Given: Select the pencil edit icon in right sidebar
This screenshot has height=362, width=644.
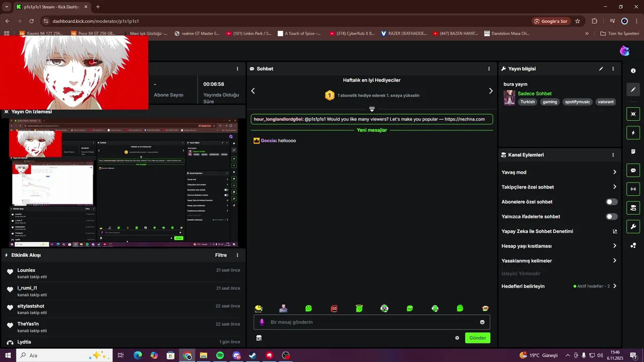Looking at the screenshot, I should (x=633, y=89).
